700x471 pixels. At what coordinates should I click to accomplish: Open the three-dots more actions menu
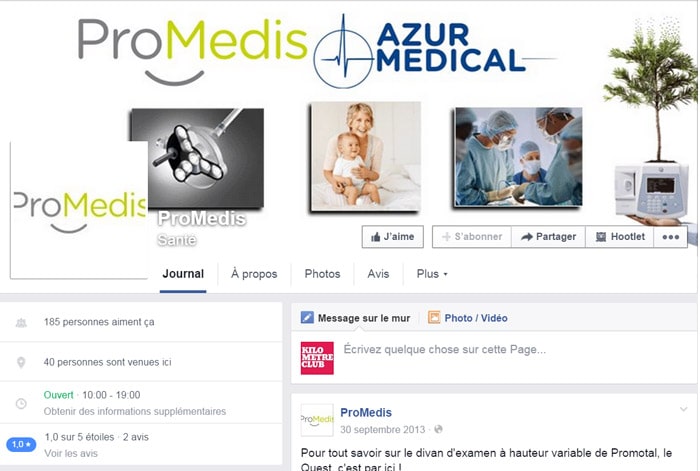671,237
